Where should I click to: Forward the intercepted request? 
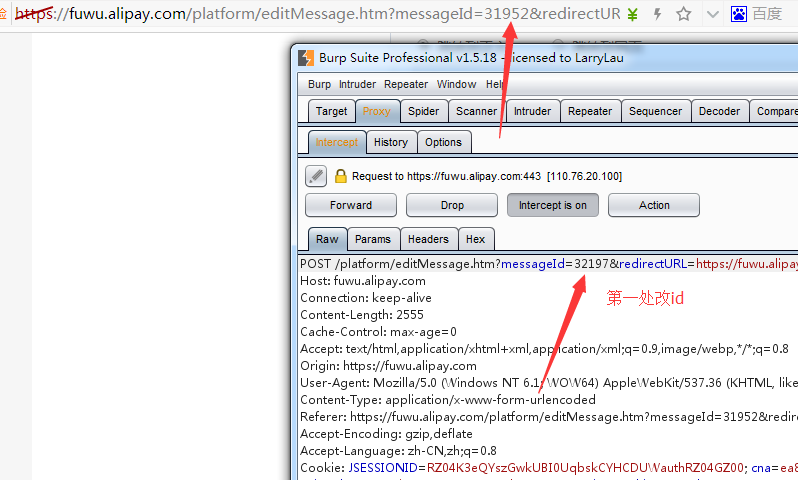pyautogui.click(x=351, y=205)
